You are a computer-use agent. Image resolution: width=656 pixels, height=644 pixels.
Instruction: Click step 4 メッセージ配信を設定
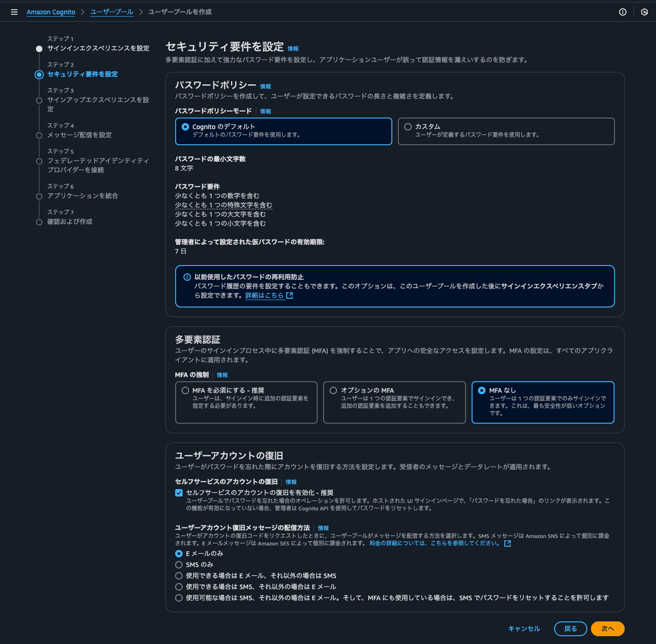pos(79,135)
